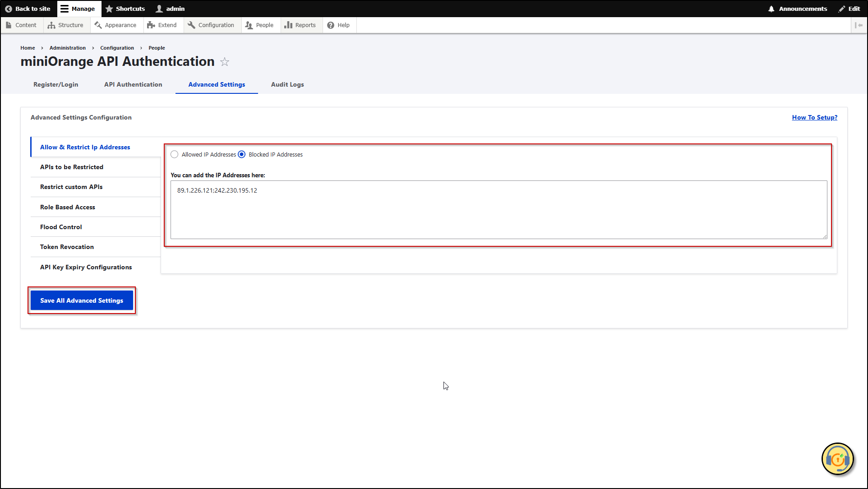Open the Shortcuts star menu
Screen dimensions: 868x489
(125, 9)
